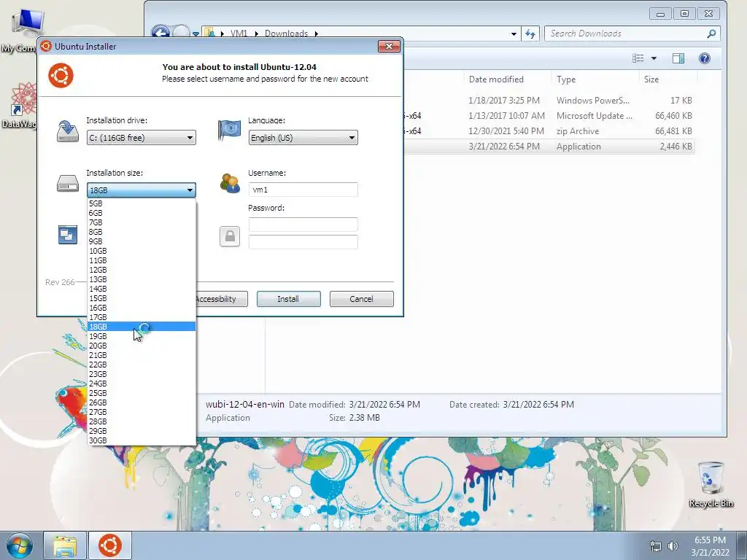Select 8GB installation size
This screenshot has width=747, height=560.
pyautogui.click(x=141, y=232)
